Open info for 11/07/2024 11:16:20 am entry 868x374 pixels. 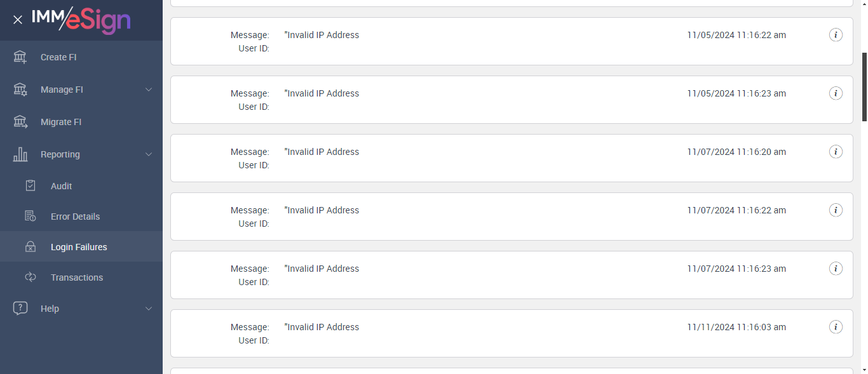pyautogui.click(x=836, y=152)
